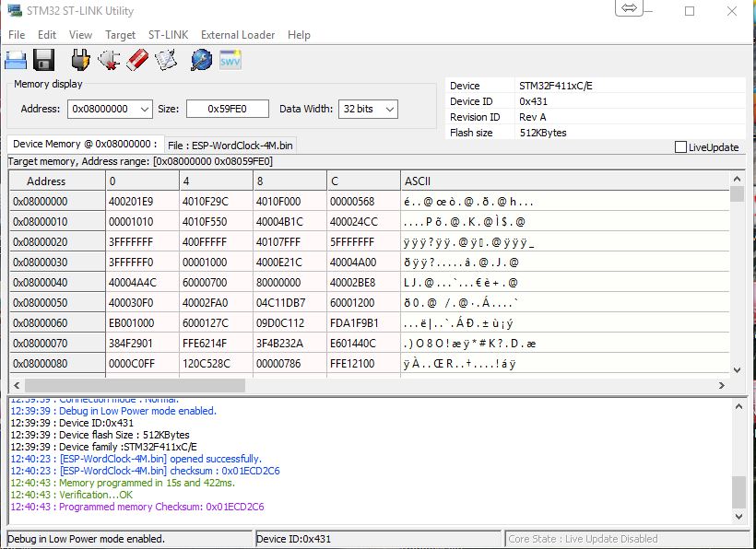Click log line ESP-WordClock-4M.bin opened successfully

(x=136, y=459)
